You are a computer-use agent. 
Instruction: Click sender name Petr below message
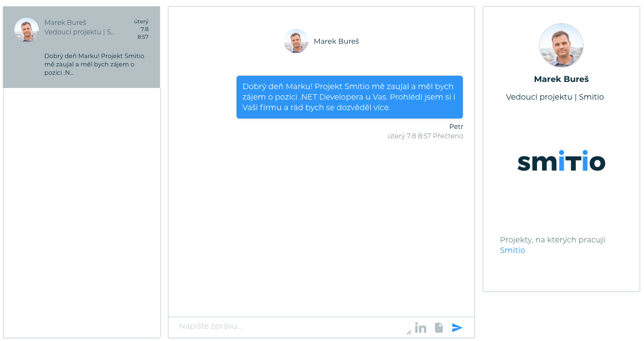coord(456,126)
